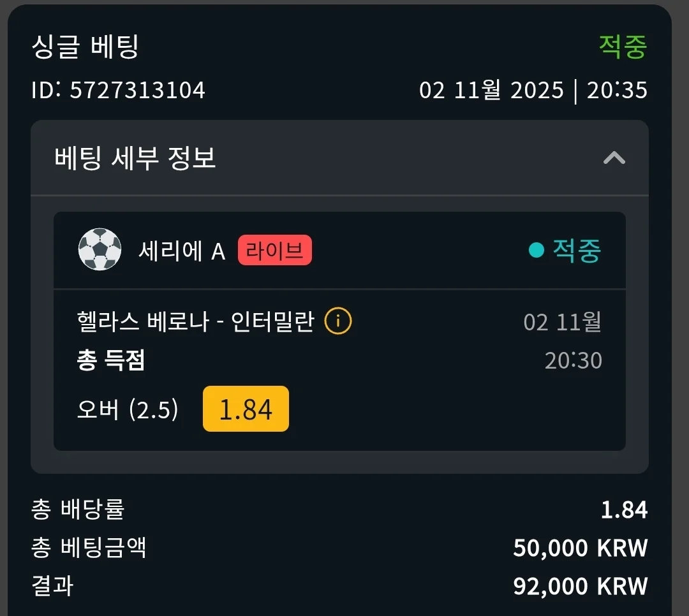Click the 세리에 A league name
The width and height of the screenshot is (689, 616).
[182, 251]
